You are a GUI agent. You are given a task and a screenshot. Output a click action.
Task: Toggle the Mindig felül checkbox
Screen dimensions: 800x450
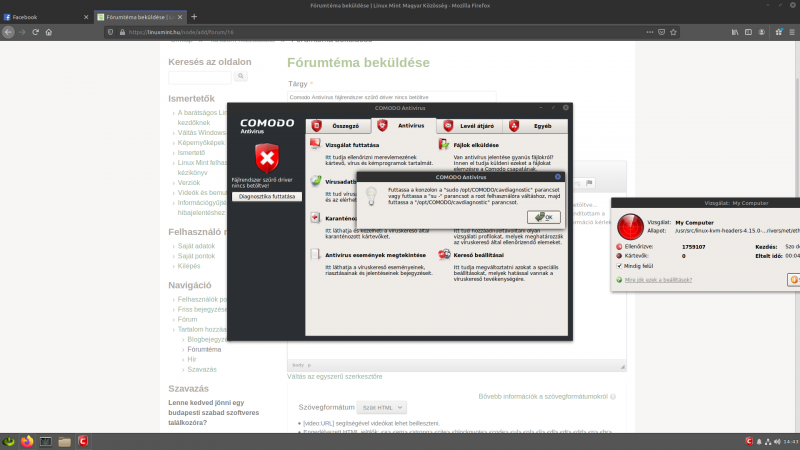pyautogui.click(x=619, y=266)
